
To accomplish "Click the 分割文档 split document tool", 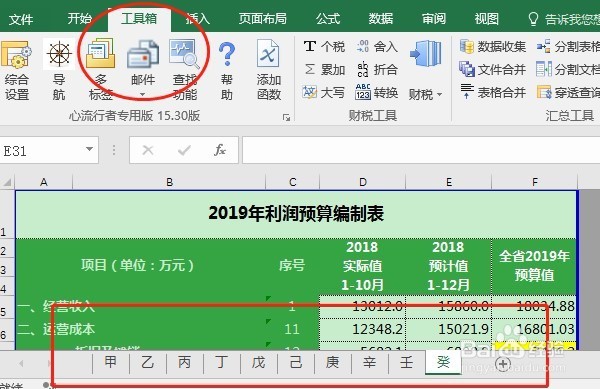I will tap(568, 70).
